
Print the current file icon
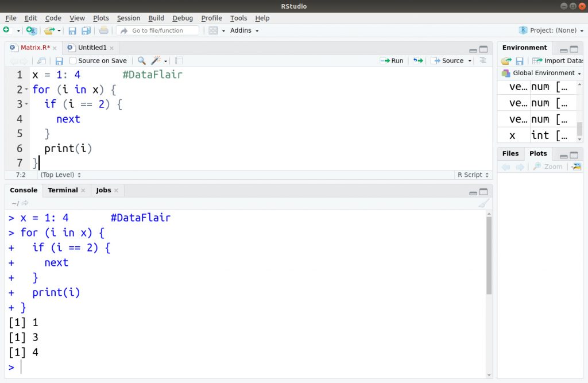pyautogui.click(x=104, y=30)
